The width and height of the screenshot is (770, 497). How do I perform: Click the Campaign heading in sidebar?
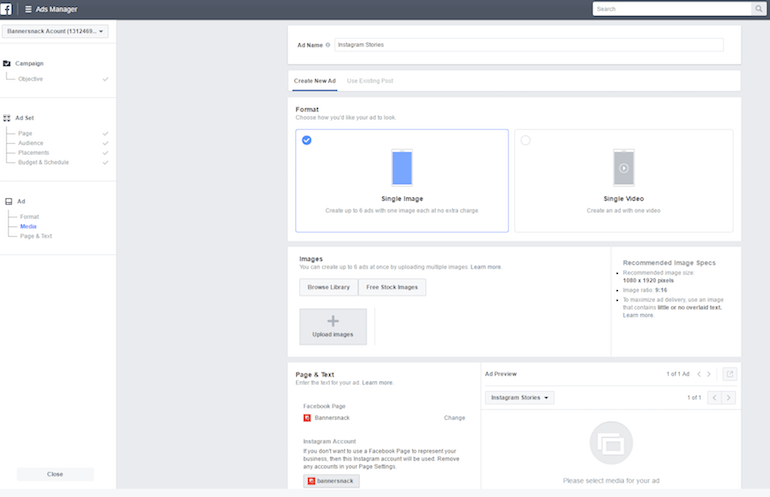click(29, 63)
